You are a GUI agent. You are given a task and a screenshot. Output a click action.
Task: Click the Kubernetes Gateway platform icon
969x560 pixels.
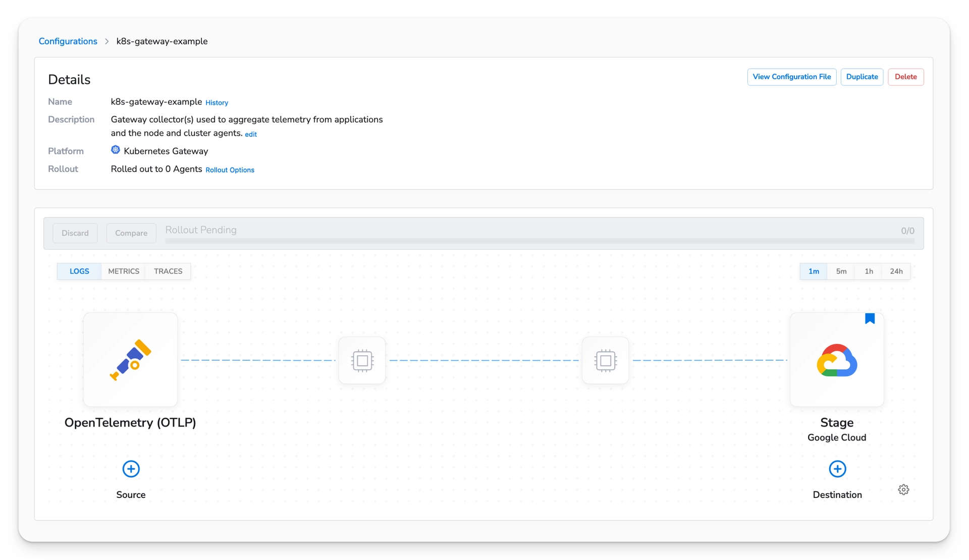click(115, 150)
